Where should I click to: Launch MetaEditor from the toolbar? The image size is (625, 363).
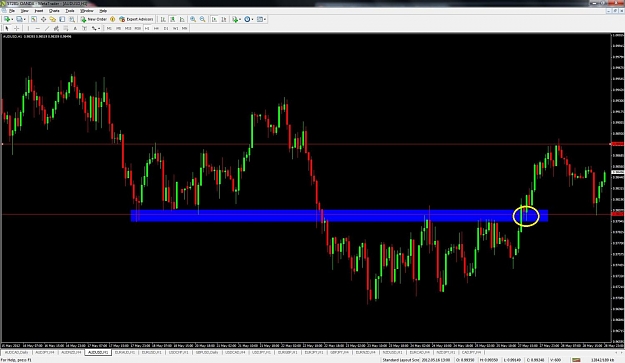[112, 19]
